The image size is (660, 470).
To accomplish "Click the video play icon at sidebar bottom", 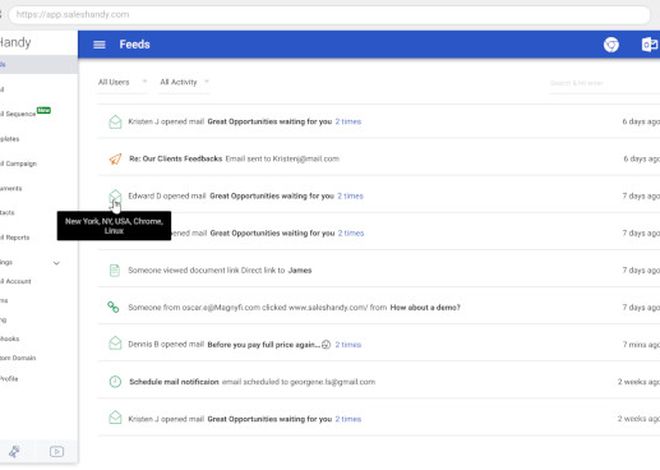I will [56, 451].
